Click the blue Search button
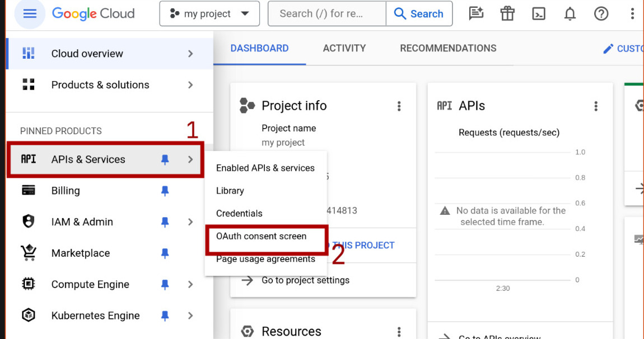The height and width of the screenshot is (339, 644). pyautogui.click(x=419, y=14)
